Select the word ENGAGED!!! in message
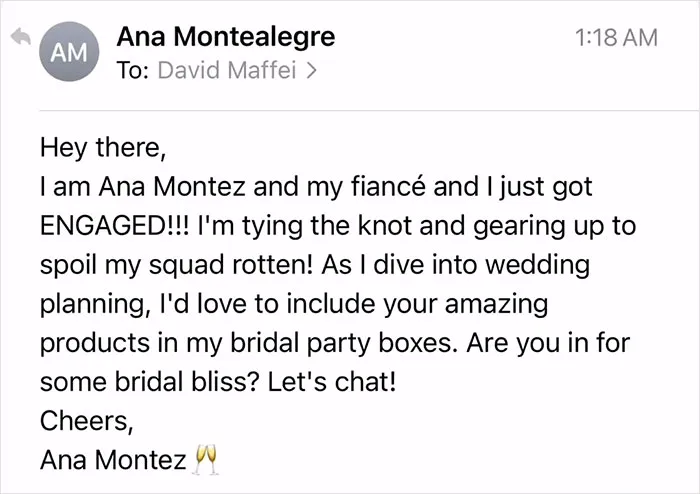The width and height of the screenshot is (700, 494). coord(115,225)
